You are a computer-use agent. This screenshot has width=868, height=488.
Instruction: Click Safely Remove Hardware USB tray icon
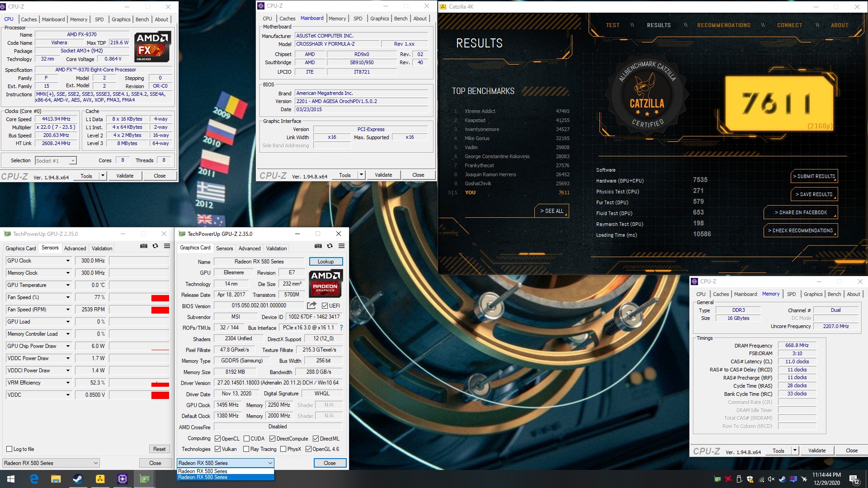[739, 479]
